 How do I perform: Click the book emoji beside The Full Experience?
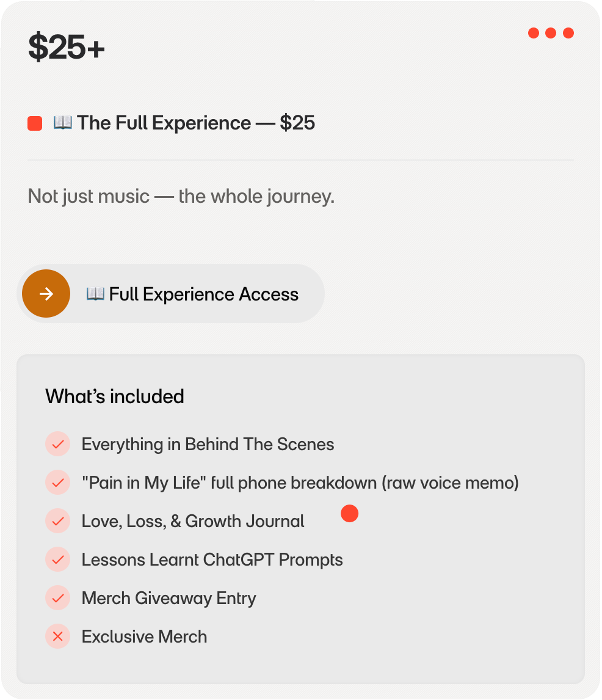click(x=62, y=123)
